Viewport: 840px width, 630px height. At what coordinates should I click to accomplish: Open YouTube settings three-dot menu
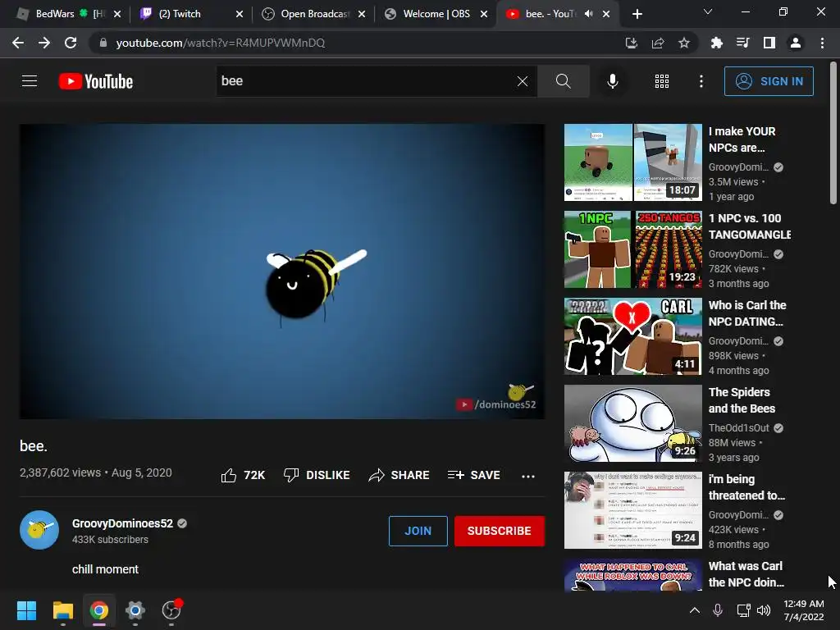click(701, 81)
